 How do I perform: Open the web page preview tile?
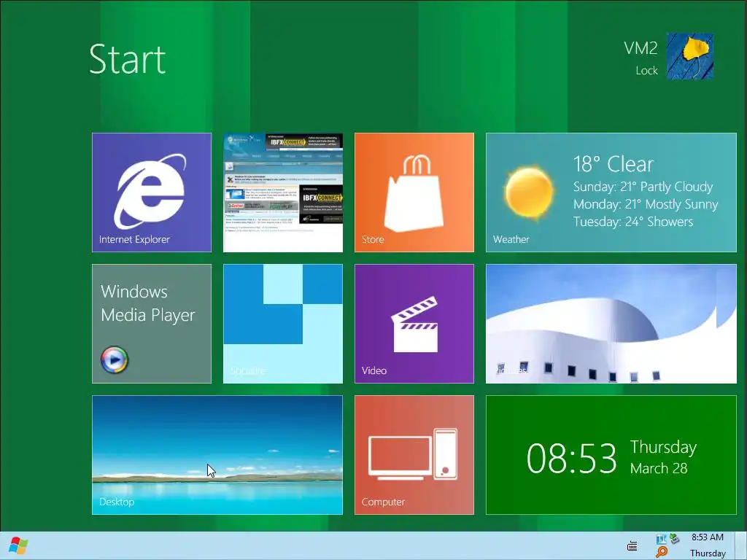283,192
